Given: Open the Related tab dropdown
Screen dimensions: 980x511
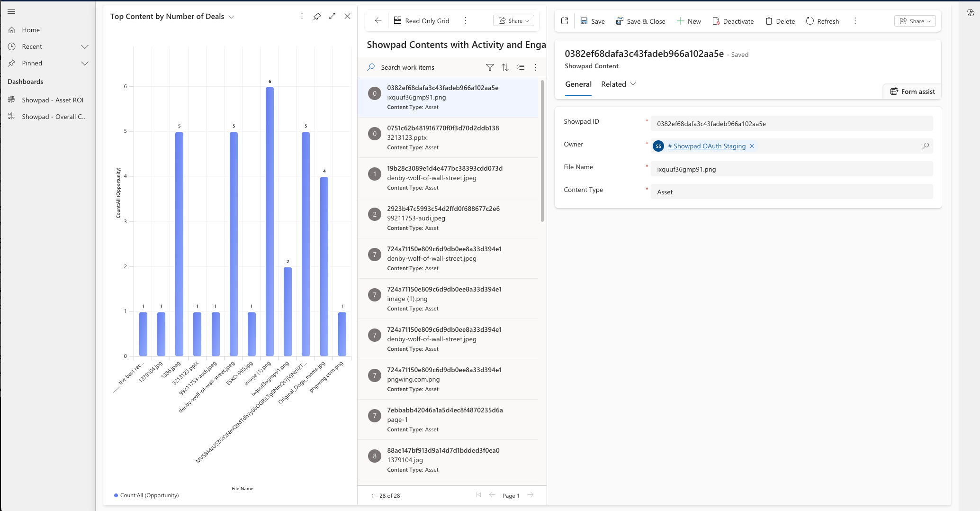Looking at the screenshot, I should [x=618, y=84].
